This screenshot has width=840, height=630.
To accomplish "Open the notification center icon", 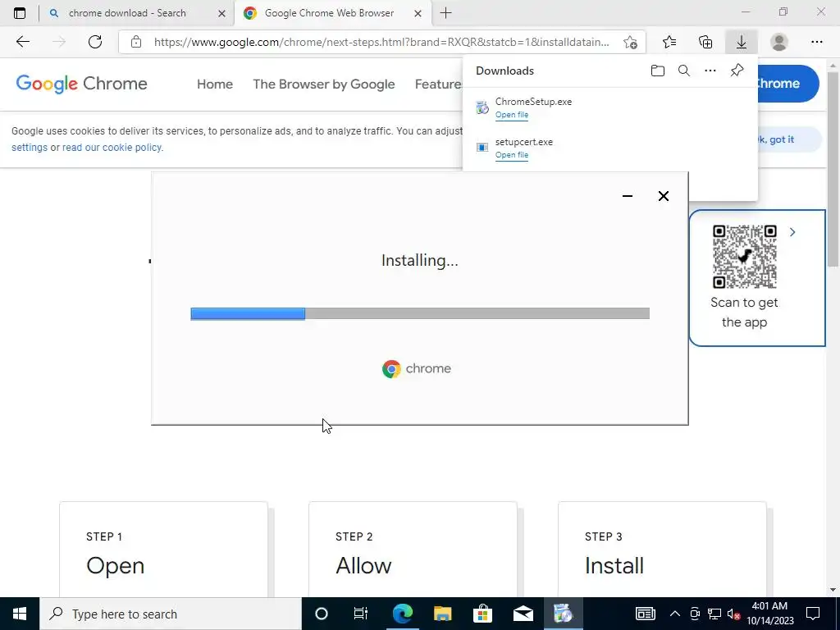I will click(x=813, y=614).
